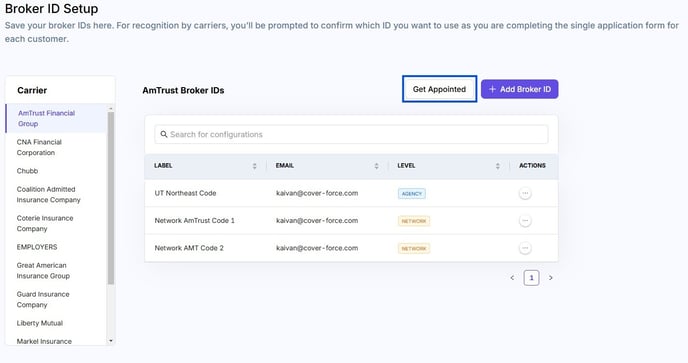Viewport: 688px width, 363px height.
Task: Click the AmTrust Broker IDs heading
Action: point(183,90)
